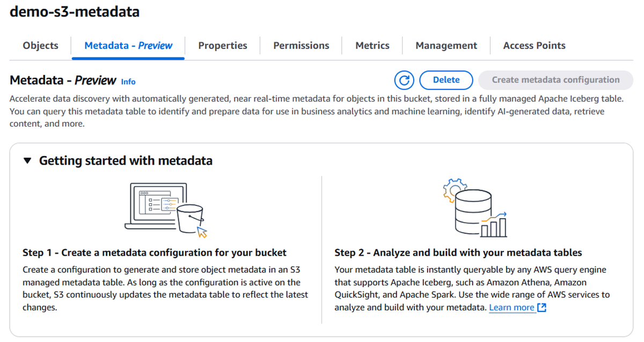Click the external link icon after Learn more
Viewport: 644px width, 342px height.
pos(541,308)
